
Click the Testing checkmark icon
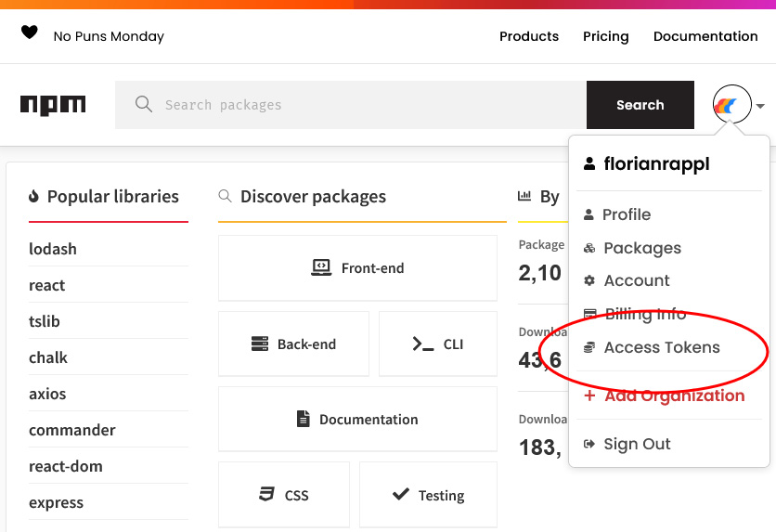(400, 494)
